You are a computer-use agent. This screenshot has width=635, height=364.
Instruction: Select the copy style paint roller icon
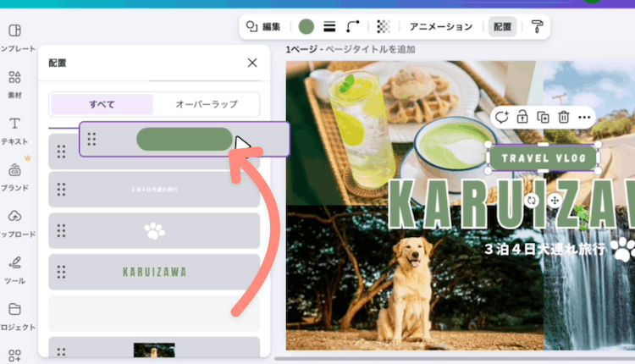pyautogui.click(x=537, y=27)
